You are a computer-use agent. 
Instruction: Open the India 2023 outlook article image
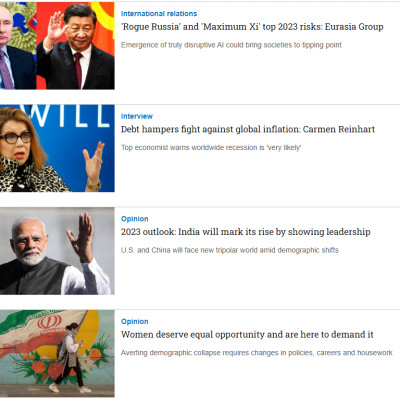pyautogui.click(x=57, y=251)
